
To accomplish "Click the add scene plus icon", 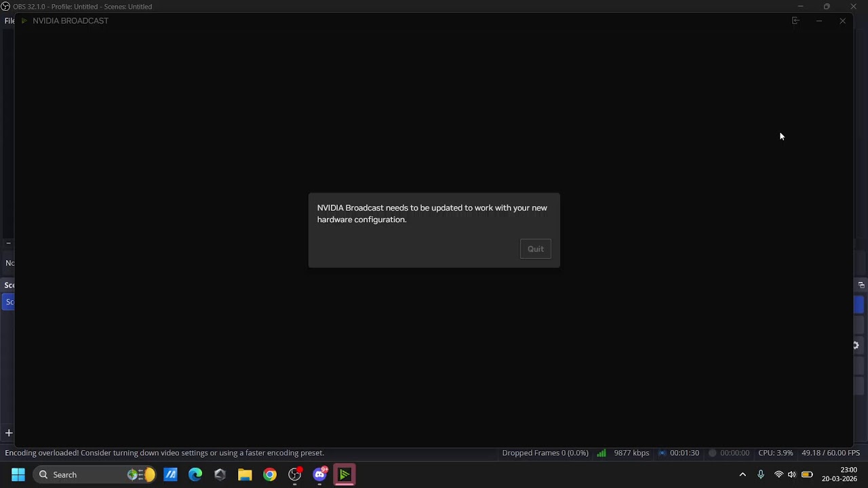I will point(9,433).
